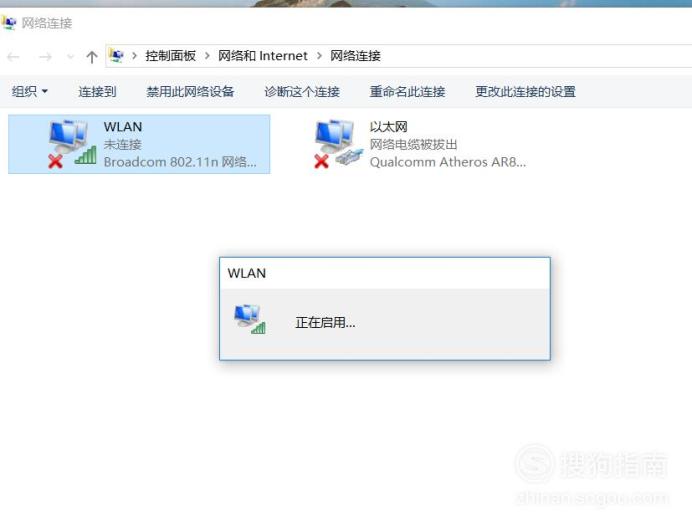
Task: Click 连接到 in the toolbar
Action: click(x=97, y=91)
